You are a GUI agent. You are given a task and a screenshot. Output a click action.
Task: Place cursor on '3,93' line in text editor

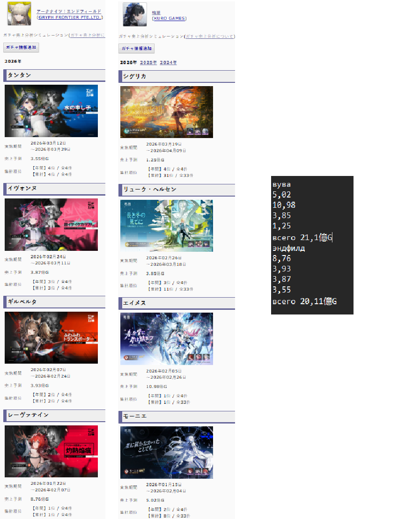[x=281, y=269]
